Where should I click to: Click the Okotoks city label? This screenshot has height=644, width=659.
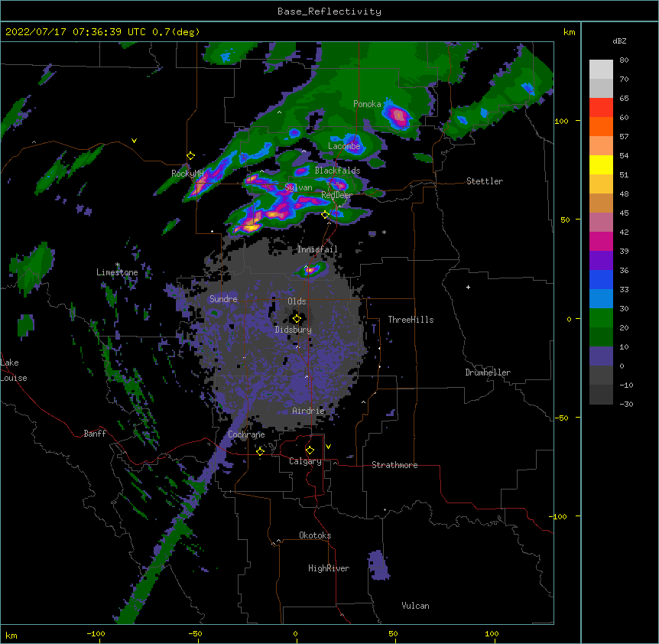click(315, 535)
